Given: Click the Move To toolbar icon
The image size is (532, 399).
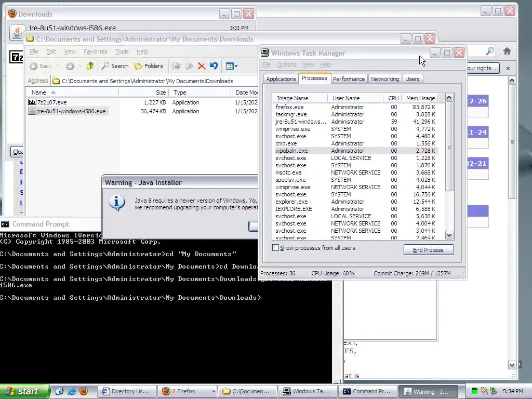Looking at the screenshot, I should (x=177, y=66).
